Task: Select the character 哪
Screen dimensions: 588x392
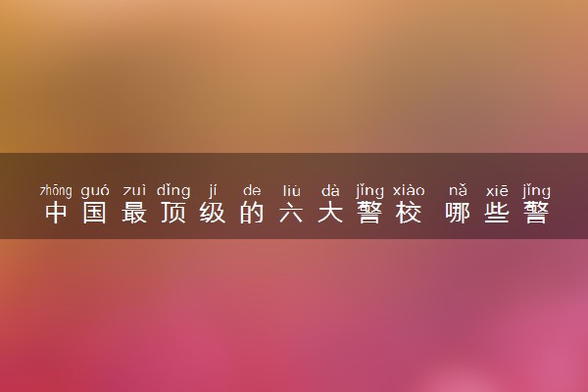Action: click(x=458, y=213)
